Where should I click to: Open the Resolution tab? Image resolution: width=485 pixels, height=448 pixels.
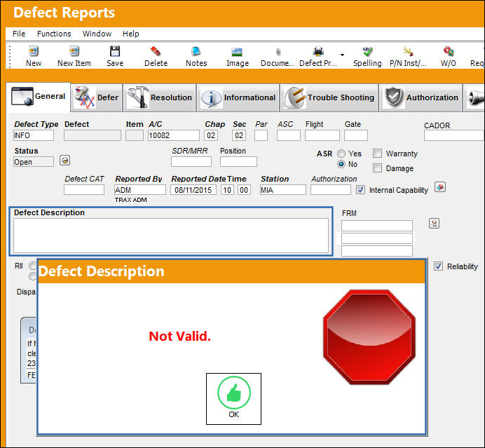click(160, 97)
